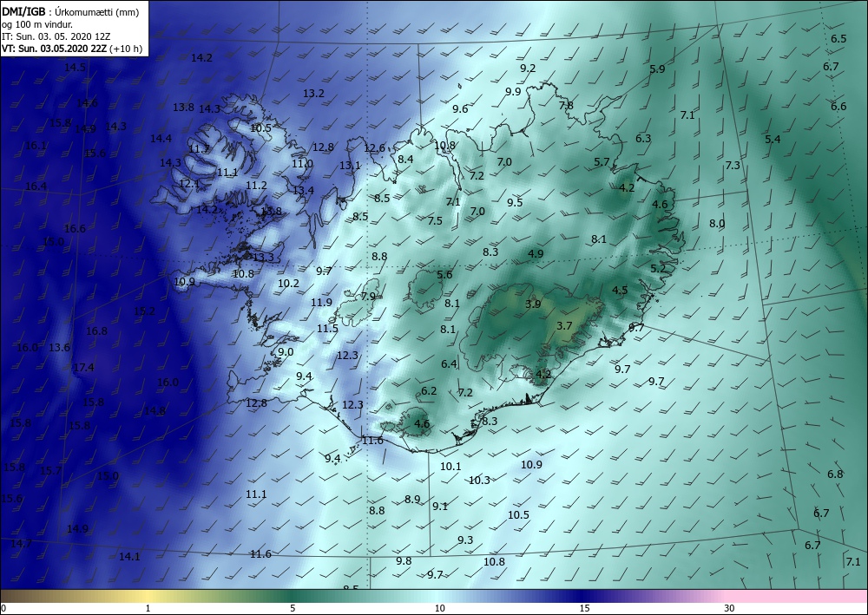Screen dimensions: 868x615
Task: Click the 13.1 value on the map
Action: tap(350, 166)
